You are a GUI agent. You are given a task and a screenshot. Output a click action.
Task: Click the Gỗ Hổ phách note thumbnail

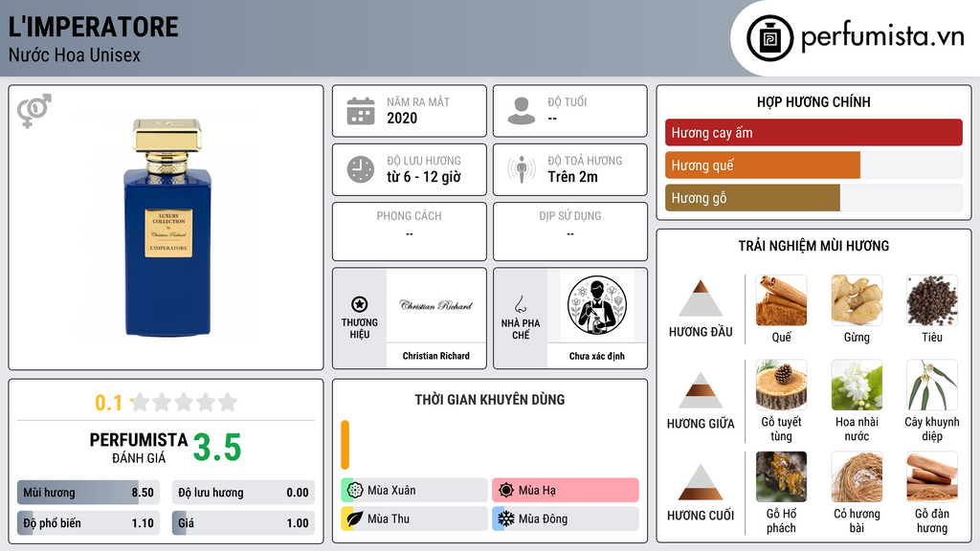(781, 477)
